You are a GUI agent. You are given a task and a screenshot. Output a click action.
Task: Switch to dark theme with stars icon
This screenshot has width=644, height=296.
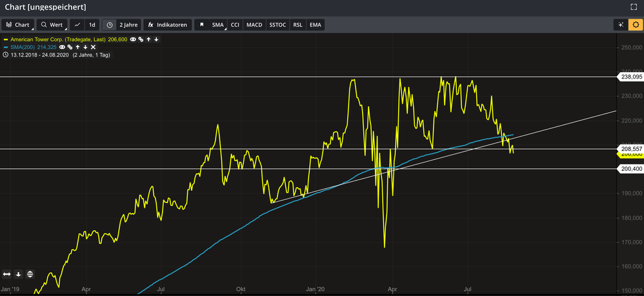(620, 25)
